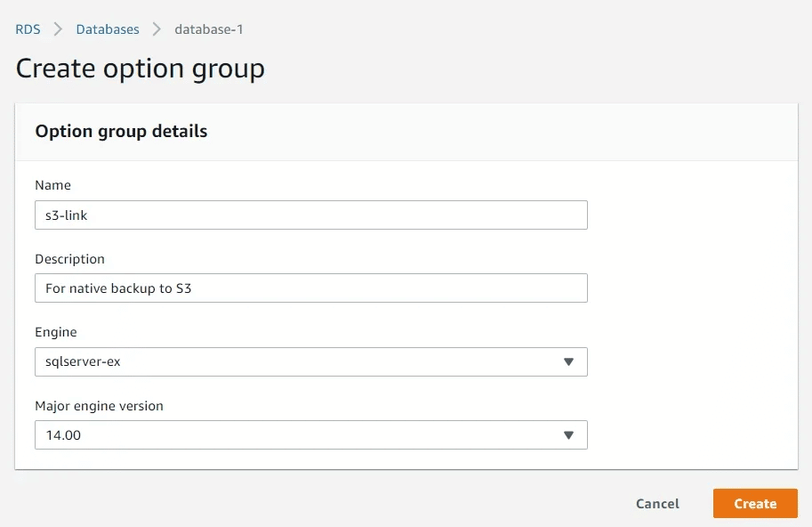Click into the Description input field
The width and height of the screenshot is (812, 527).
(x=310, y=288)
